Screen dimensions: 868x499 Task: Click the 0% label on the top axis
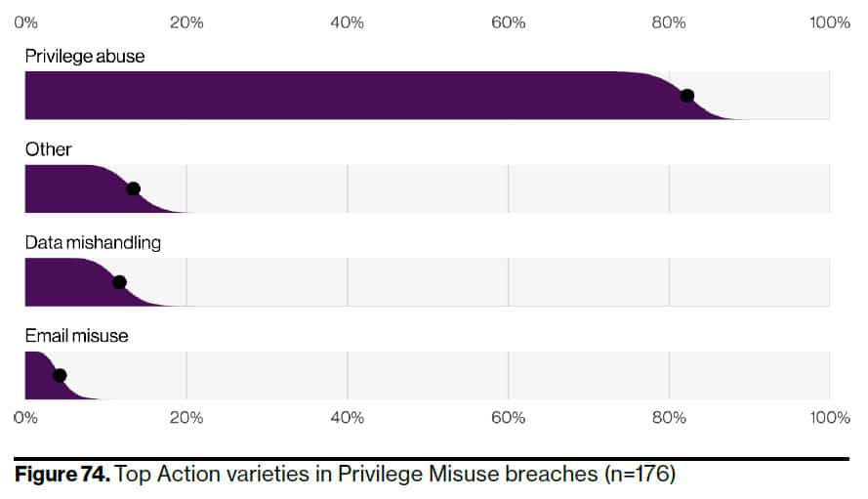click(x=25, y=22)
